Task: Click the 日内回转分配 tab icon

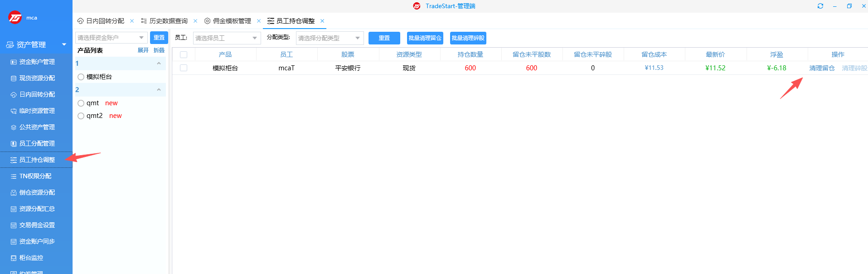Action: 81,21
